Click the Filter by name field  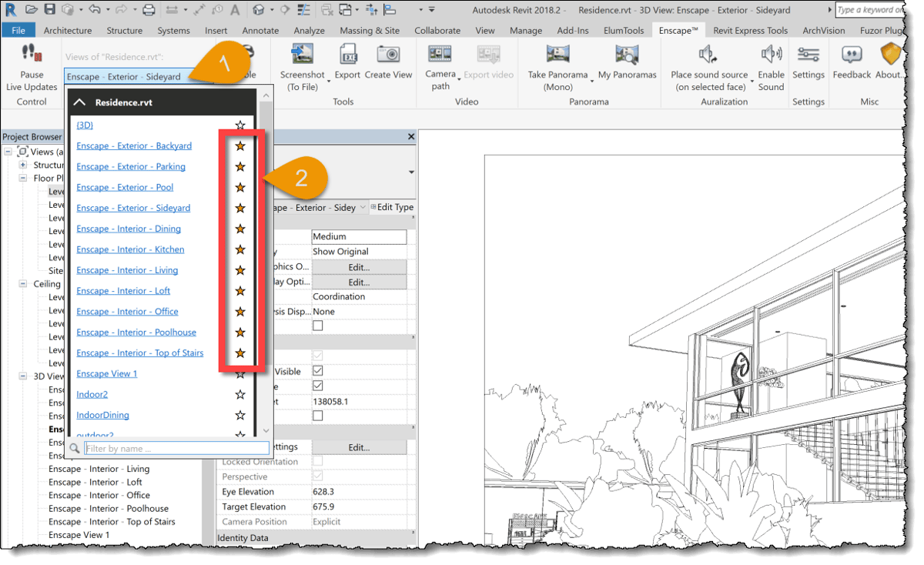pos(176,447)
